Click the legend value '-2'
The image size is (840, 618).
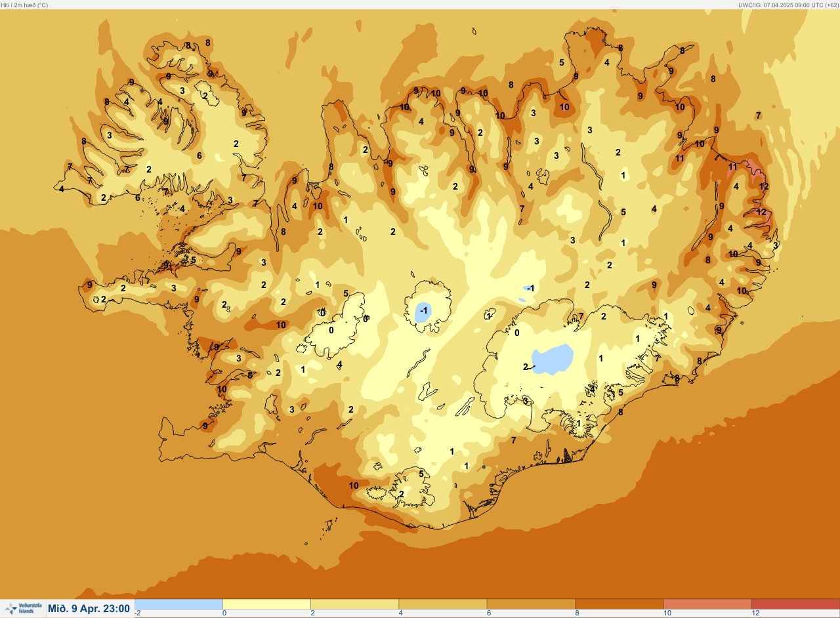point(138,613)
